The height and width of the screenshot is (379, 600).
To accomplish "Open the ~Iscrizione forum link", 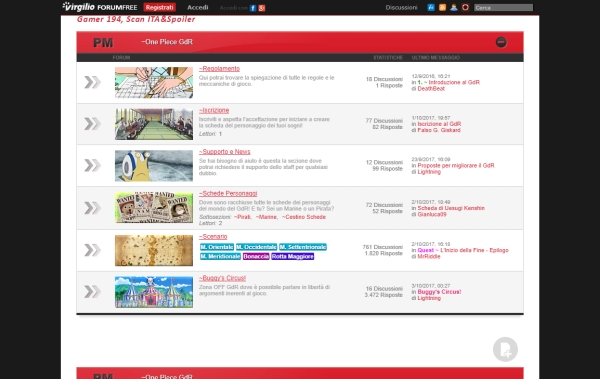I will [214, 110].
